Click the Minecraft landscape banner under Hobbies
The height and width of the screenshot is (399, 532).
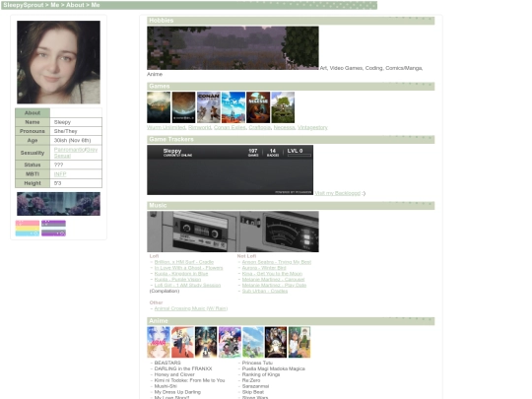233,48
